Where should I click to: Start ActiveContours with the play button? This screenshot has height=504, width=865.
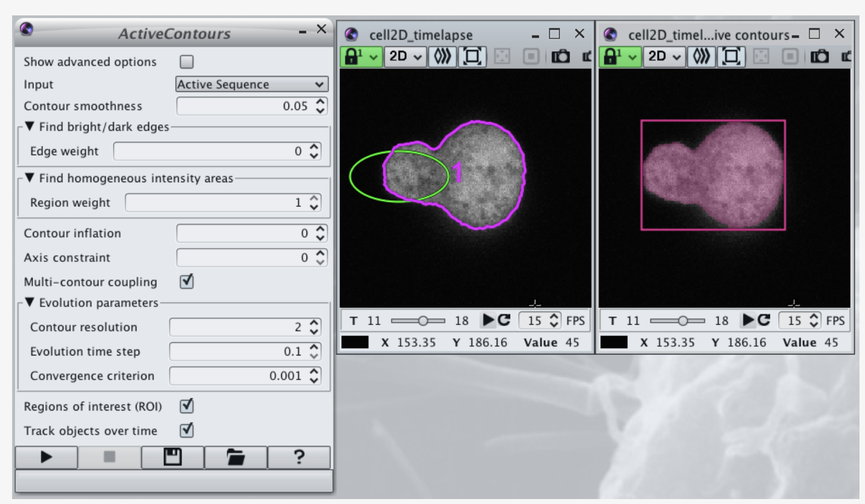tap(46, 457)
